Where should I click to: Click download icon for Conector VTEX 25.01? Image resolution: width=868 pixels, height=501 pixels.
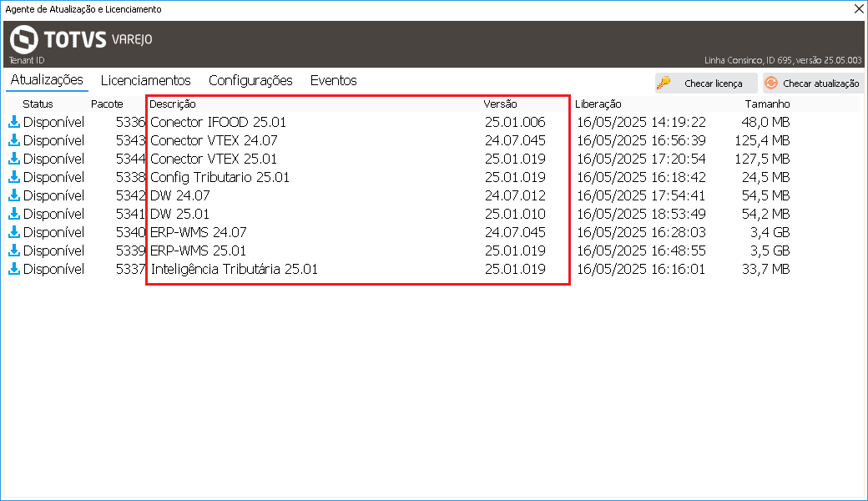(14, 159)
